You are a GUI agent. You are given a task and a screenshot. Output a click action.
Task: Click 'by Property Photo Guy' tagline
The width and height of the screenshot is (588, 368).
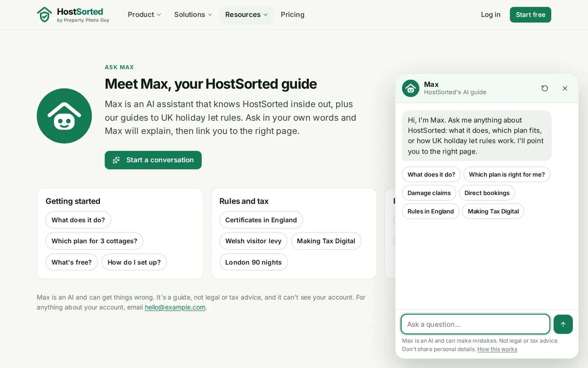click(x=83, y=20)
